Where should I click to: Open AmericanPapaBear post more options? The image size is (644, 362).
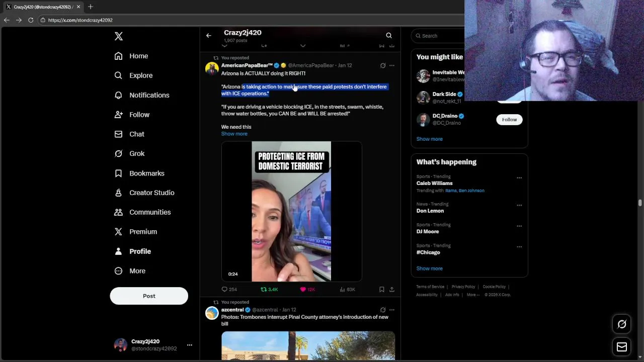coord(392,65)
